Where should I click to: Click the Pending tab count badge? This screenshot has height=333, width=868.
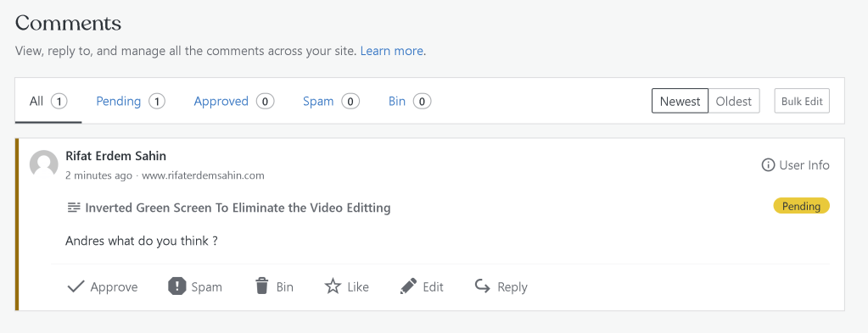pos(157,101)
